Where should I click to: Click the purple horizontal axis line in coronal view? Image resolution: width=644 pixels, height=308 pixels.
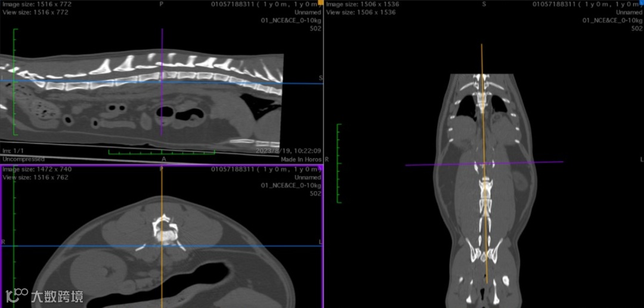point(484,164)
